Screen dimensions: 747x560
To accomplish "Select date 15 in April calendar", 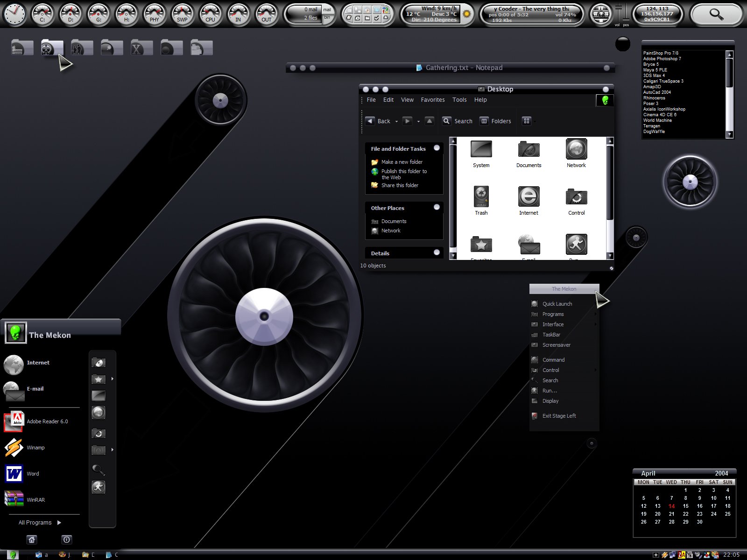I will [x=685, y=506].
